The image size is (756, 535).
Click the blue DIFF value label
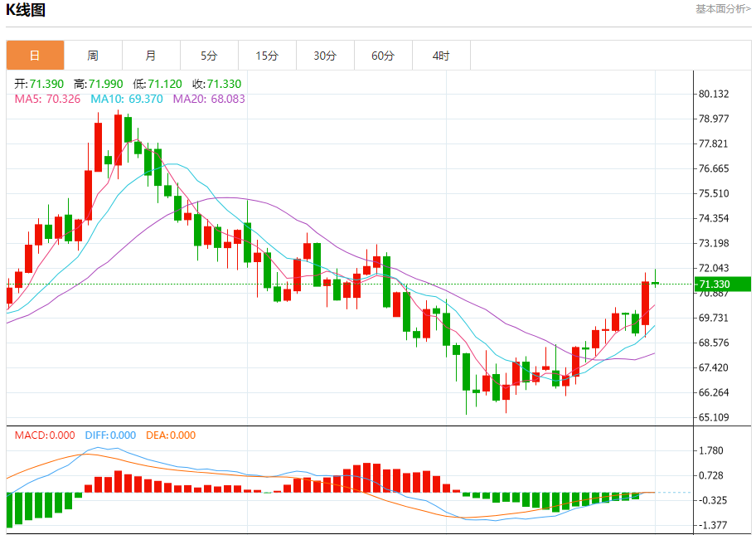(110, 435)
